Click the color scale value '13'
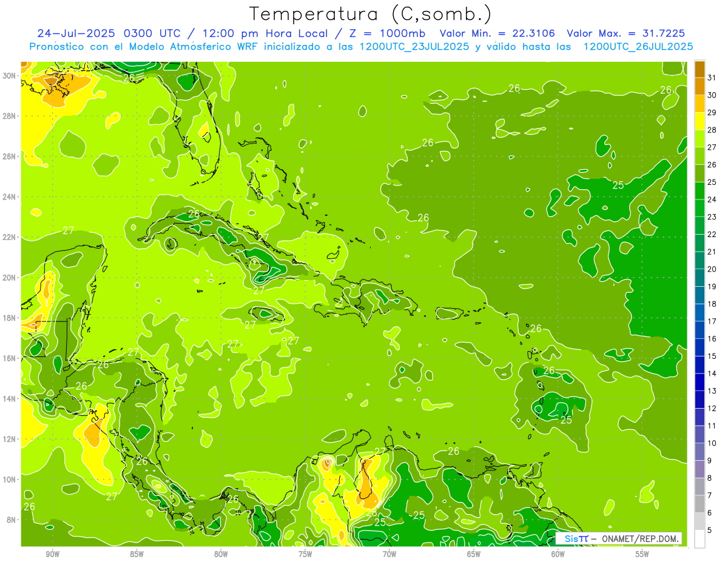The image size is (728, 562). (712, 391)
